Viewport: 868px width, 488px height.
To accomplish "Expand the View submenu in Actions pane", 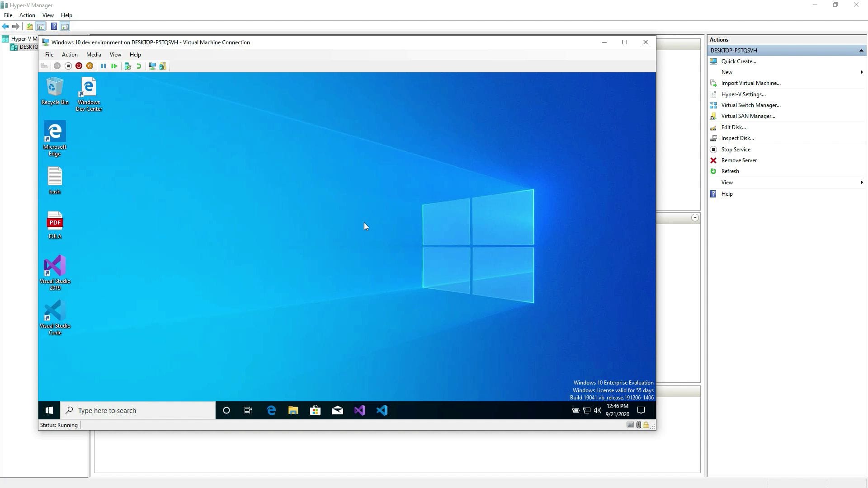I will click(861, 182).
